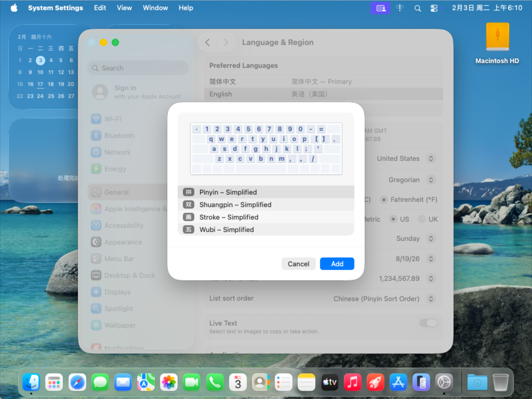Screen dimensions: 532x399
Task: Open Control Center from menu bar
Action: point(434,8)
